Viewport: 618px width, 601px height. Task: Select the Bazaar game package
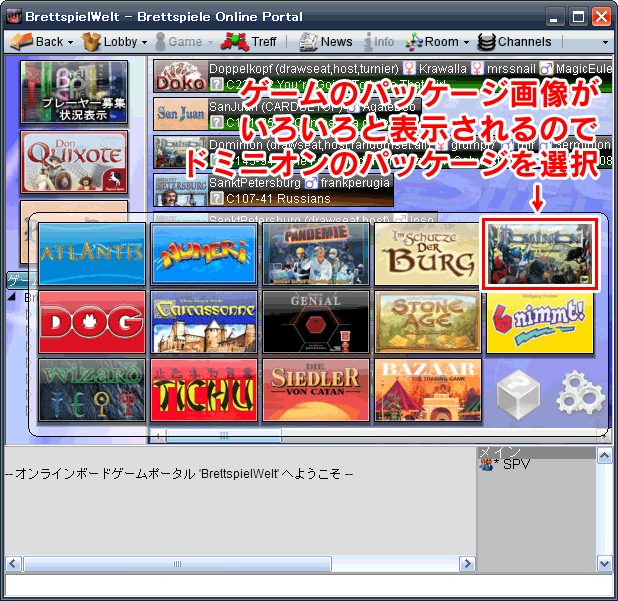(x=428, y=390)
